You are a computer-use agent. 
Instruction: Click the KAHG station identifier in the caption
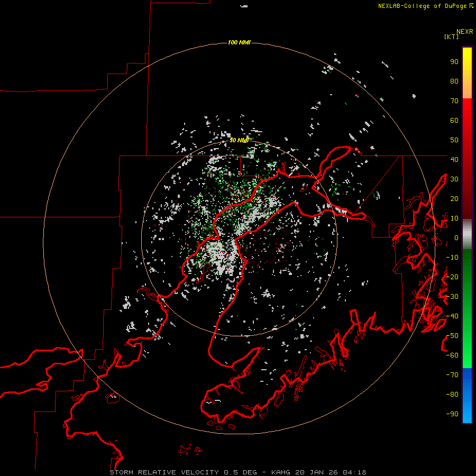click(x=281, y=472)
